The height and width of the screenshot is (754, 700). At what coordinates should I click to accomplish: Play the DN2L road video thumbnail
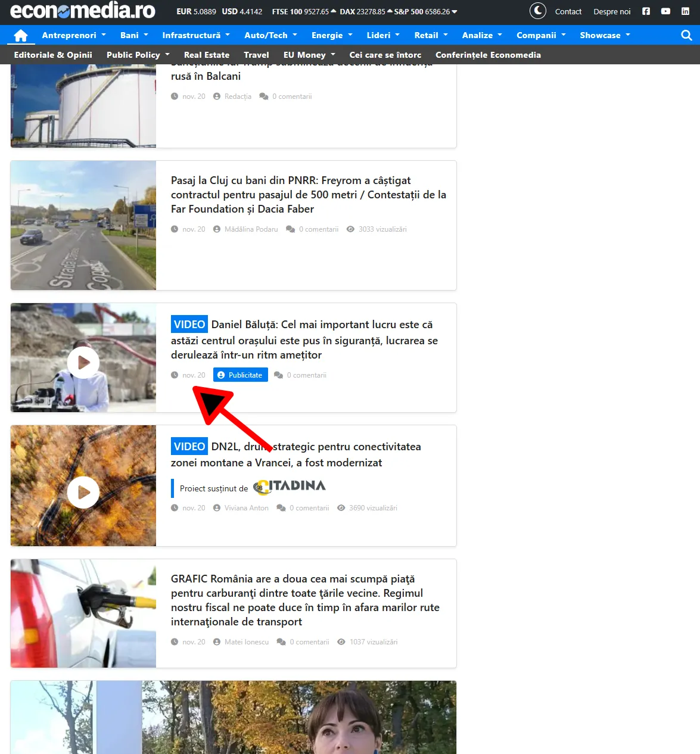tap(83, 493)
